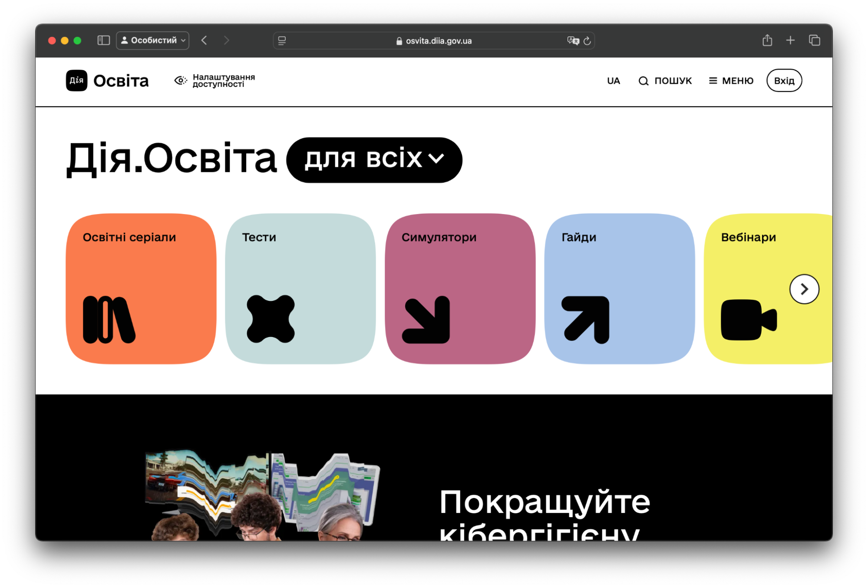The image size is (868, 588).
Task: Click the Дія logo badge
Action: click(77, 80)
